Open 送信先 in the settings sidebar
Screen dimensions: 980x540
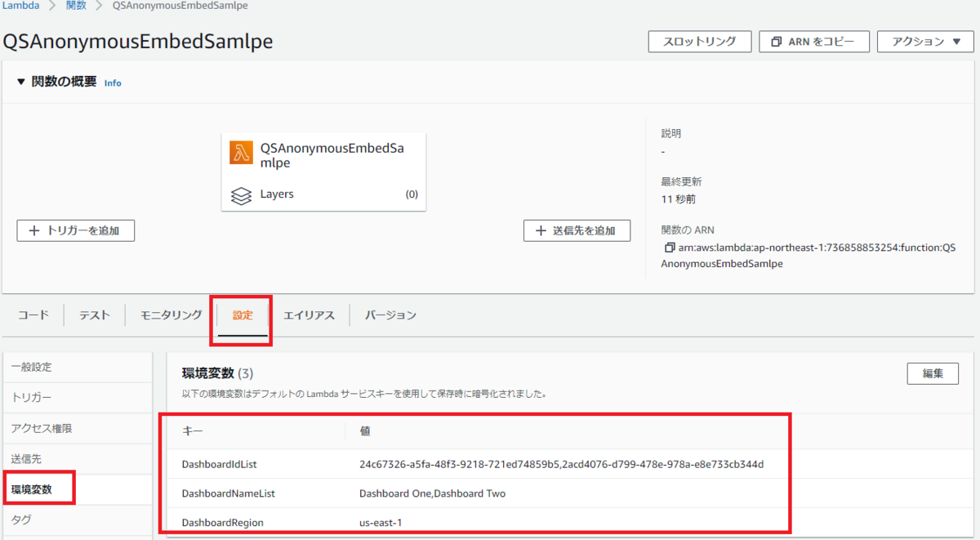[77, 459]
